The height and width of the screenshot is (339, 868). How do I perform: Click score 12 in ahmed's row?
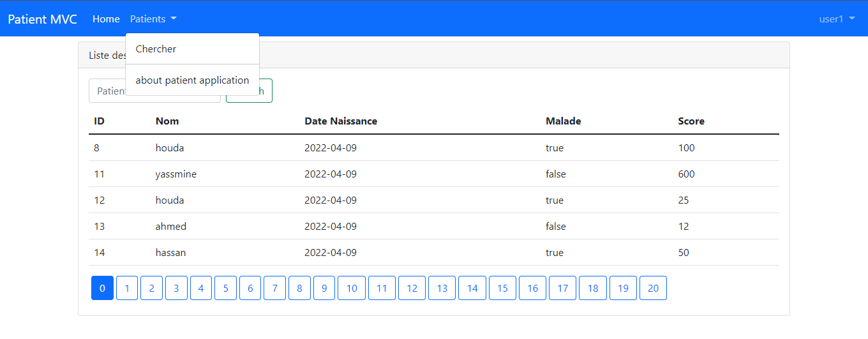684,226
